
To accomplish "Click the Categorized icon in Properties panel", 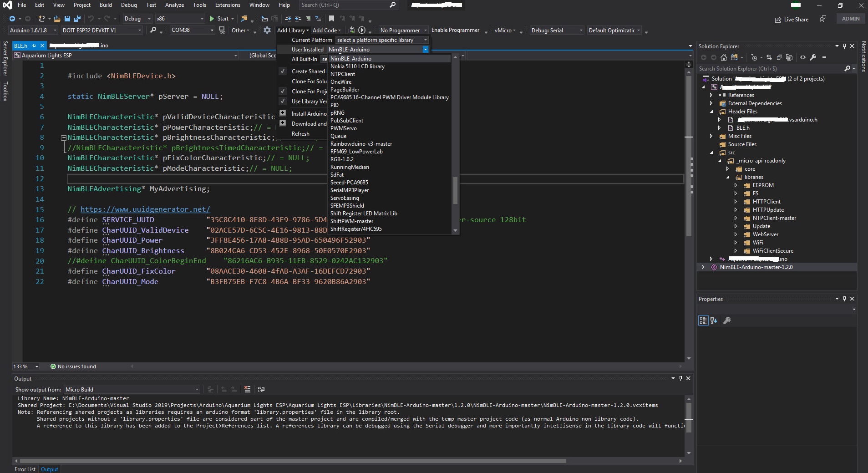I will 703,320.
